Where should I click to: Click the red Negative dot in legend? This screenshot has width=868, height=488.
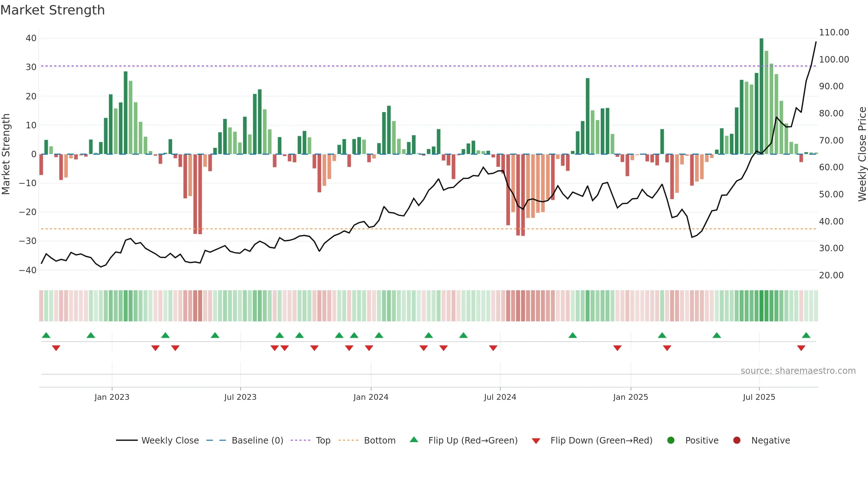[x=737, y=440]
